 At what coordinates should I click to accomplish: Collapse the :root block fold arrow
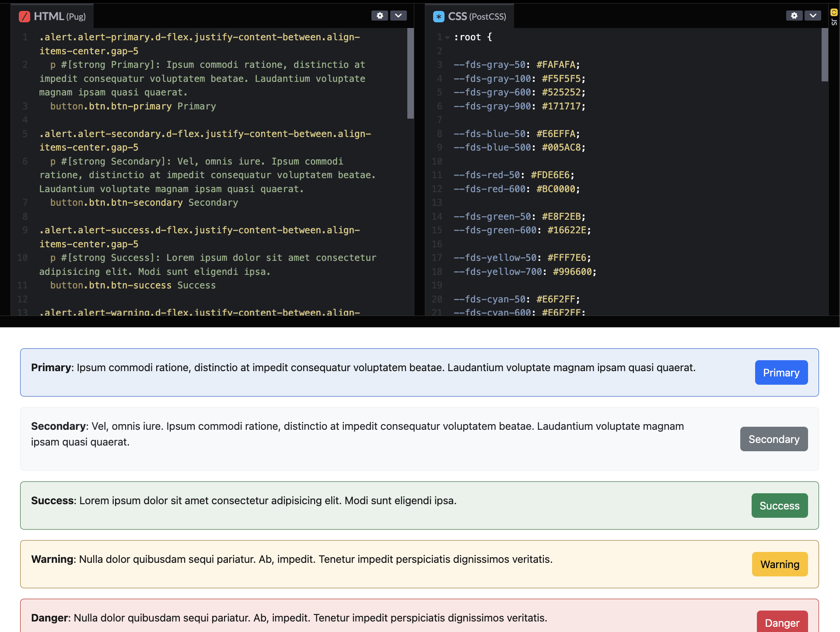pos(448,38)
